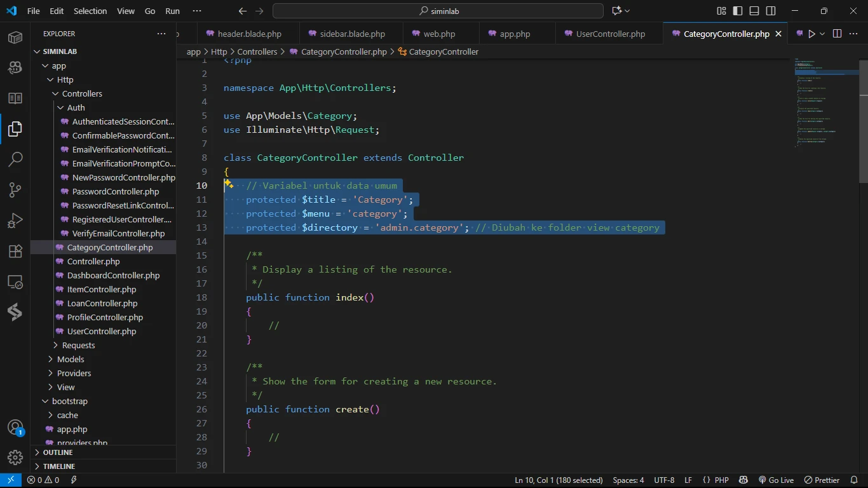Open the notifications bell in status bar

point(854,480)
